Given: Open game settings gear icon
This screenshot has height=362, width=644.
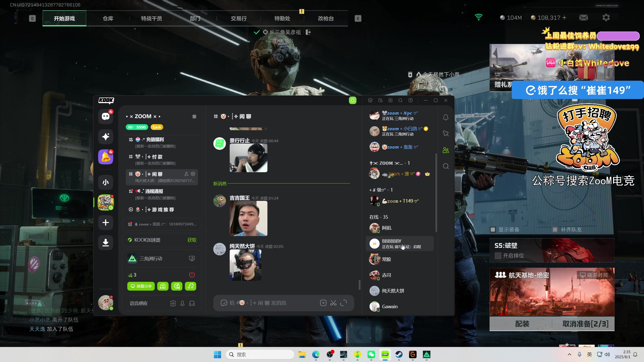Looking at the screenshot, I should pyautogui.click(x=606, y=18).
